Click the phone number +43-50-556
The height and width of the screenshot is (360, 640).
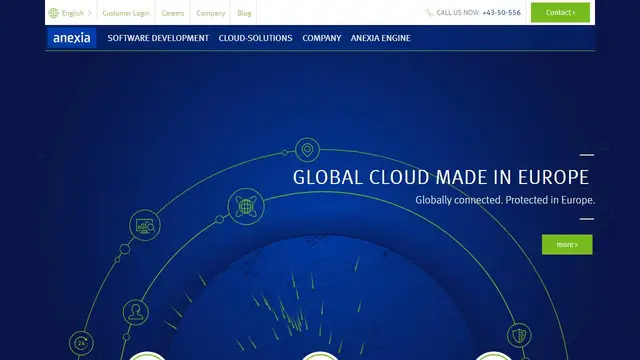point(501,13)
